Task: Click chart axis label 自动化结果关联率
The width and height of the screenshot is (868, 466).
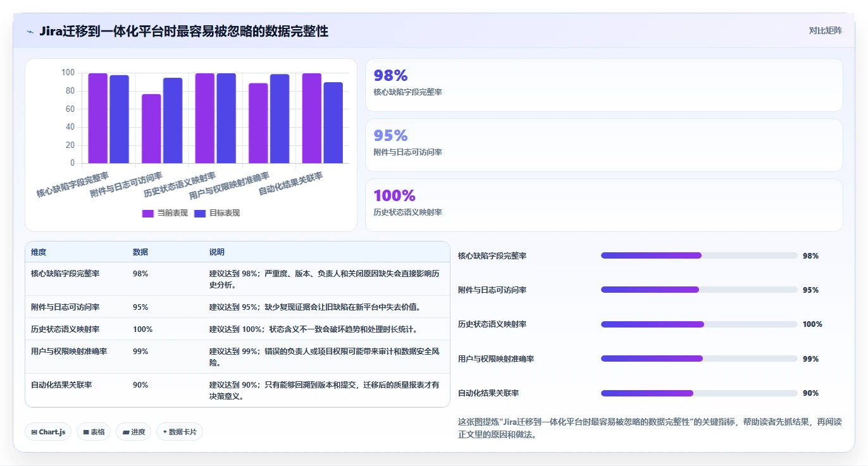Action: pos(292,184)
